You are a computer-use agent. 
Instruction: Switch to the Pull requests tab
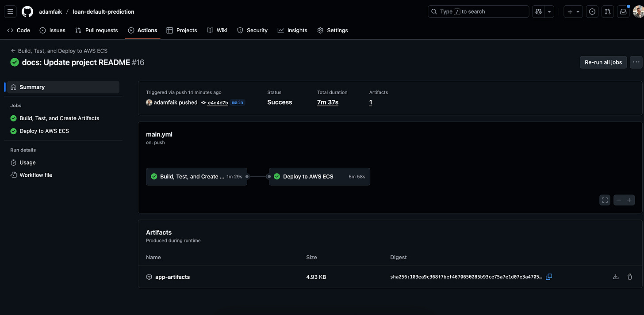[96, 30]
